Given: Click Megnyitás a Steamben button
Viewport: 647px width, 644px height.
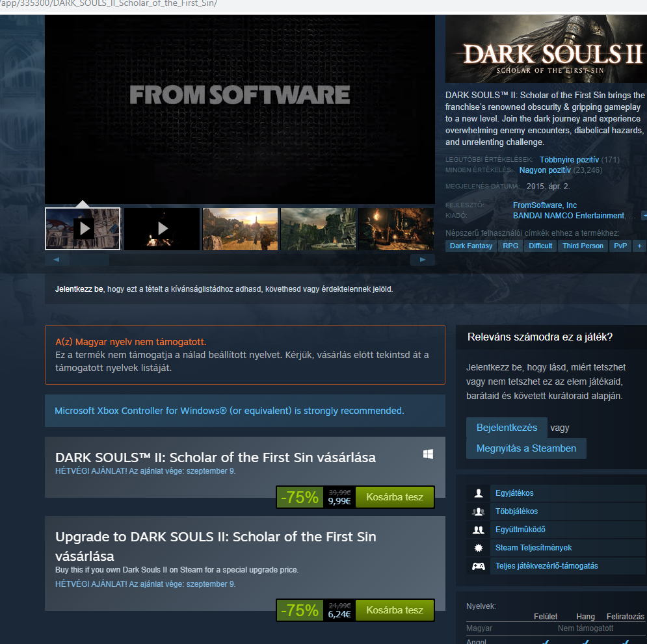Looking at the screenshot, I should pos(526,448).
